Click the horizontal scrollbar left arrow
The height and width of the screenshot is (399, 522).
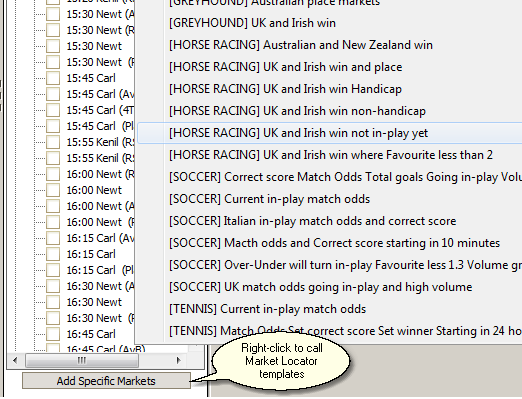(x=15, y=360)
